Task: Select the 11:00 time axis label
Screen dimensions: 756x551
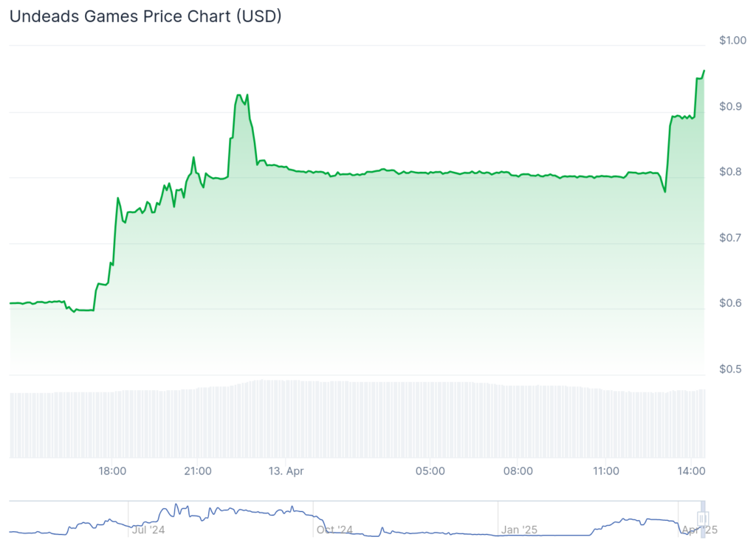Action: pos(605,471)
